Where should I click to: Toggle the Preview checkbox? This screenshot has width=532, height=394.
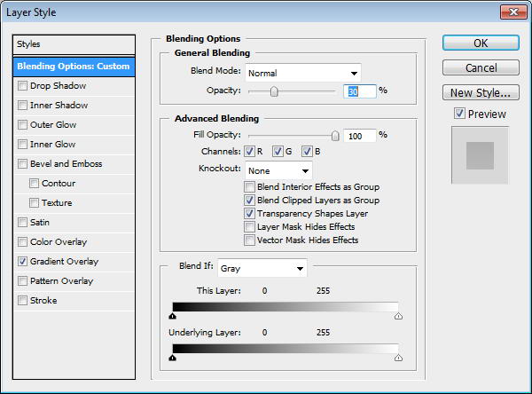coord(459,114)
